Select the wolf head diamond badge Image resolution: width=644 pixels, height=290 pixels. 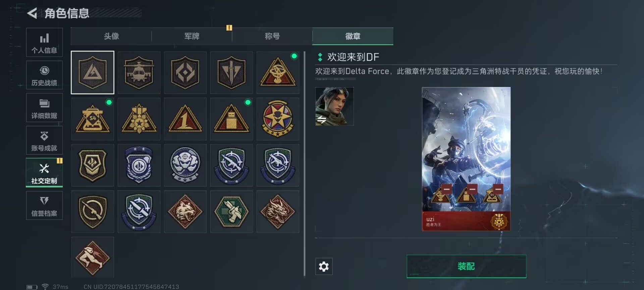pyautogui.click(x=185, y=211)
